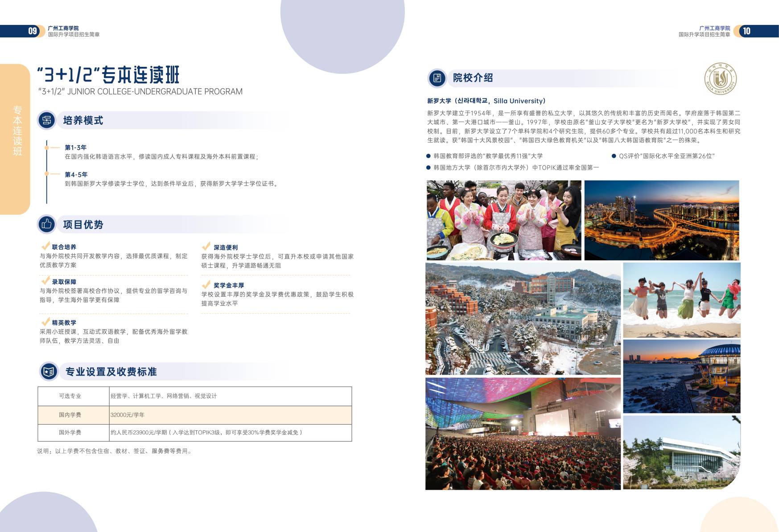Click the 联合培养 advantage title
This screenshot has width=779, height=532.
(x=64, y=247)
